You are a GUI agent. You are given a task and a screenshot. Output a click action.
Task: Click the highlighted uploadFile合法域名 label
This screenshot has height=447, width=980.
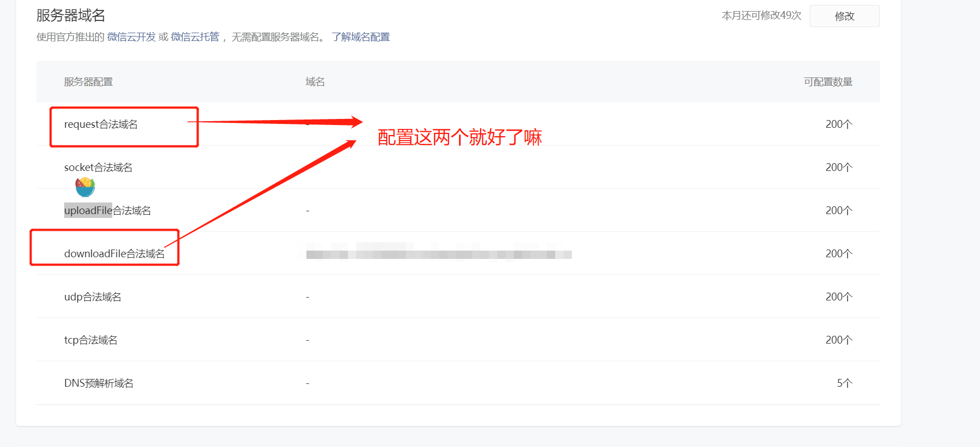point(107,211)
